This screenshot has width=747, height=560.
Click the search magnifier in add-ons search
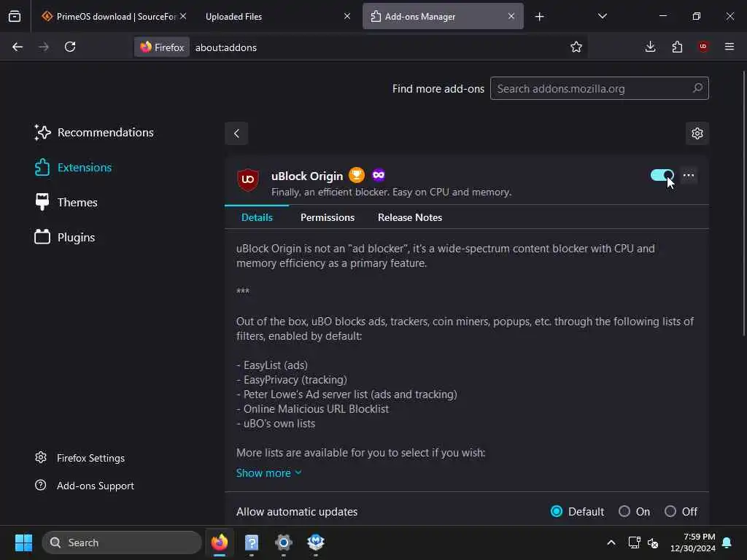tap(697, 88)
